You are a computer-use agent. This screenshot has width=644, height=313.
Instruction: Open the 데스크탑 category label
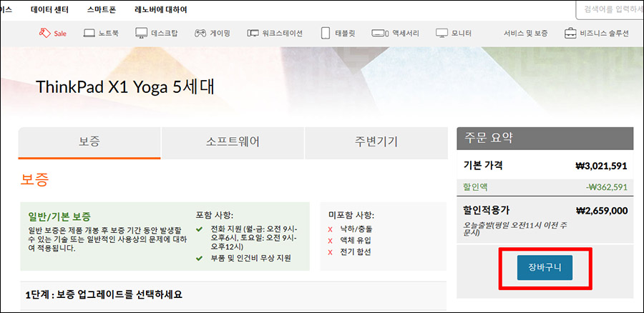coord(165,34)
